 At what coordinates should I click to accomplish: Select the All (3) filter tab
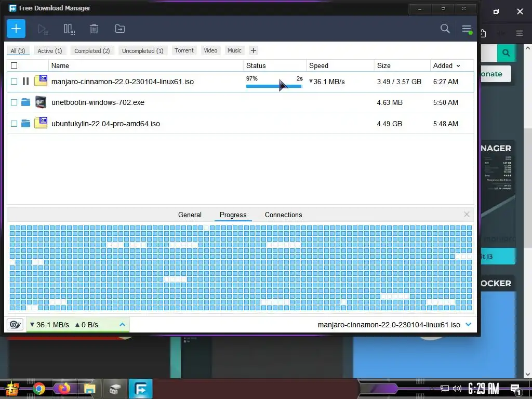[18, 50]
